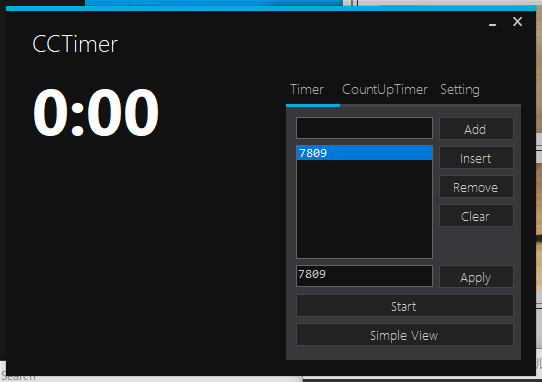Open the Setting tab
This screenshot has height=382, width=542.
460,90
